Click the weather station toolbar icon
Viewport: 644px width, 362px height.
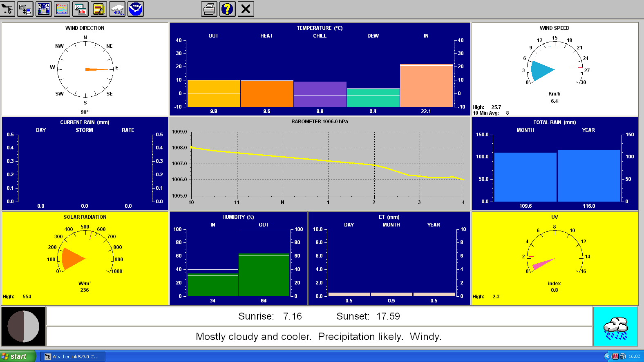(x=7, y=9)
